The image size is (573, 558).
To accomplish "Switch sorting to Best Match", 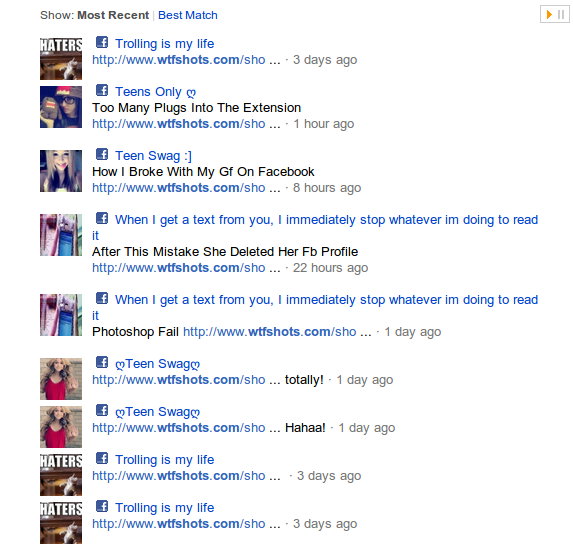I will click(x=188, y=15).
